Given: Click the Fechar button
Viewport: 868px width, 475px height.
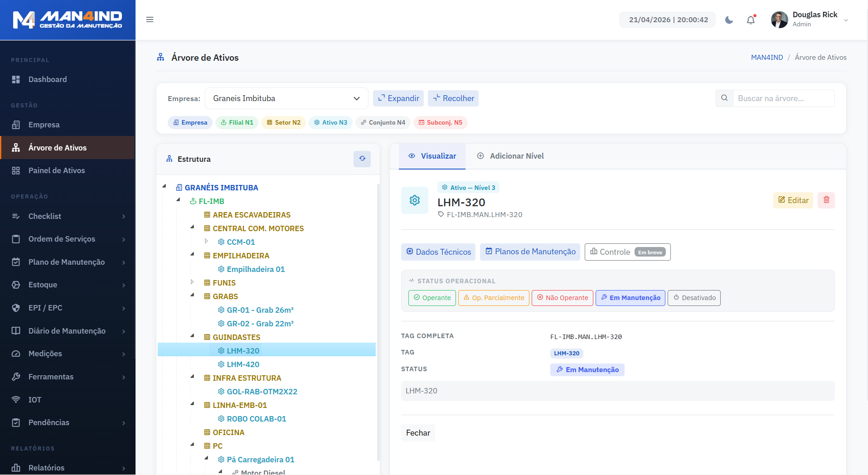Looking at the screenshot, I should tap(417, 433).
